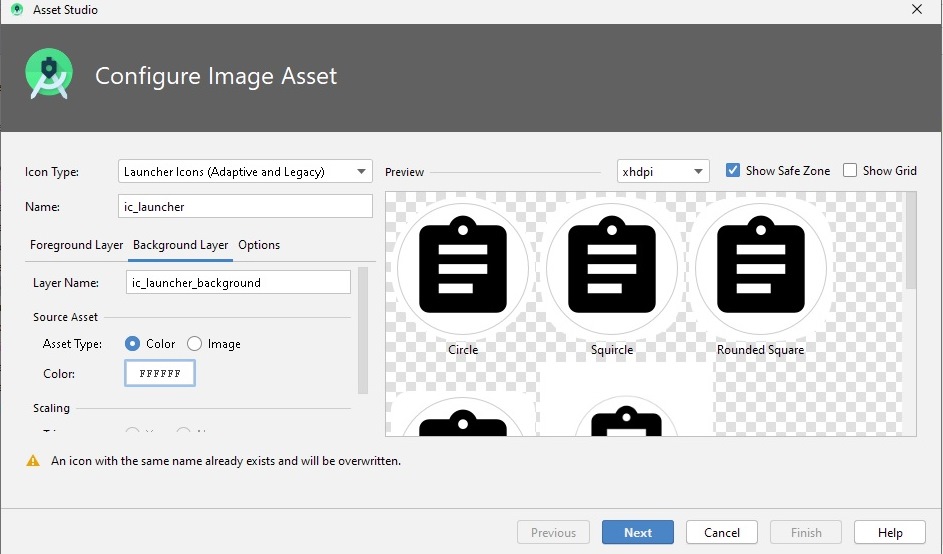Click the Asset Studio title bar icon
This screenshot has height=554, width=943.
(x=17, y=10)
